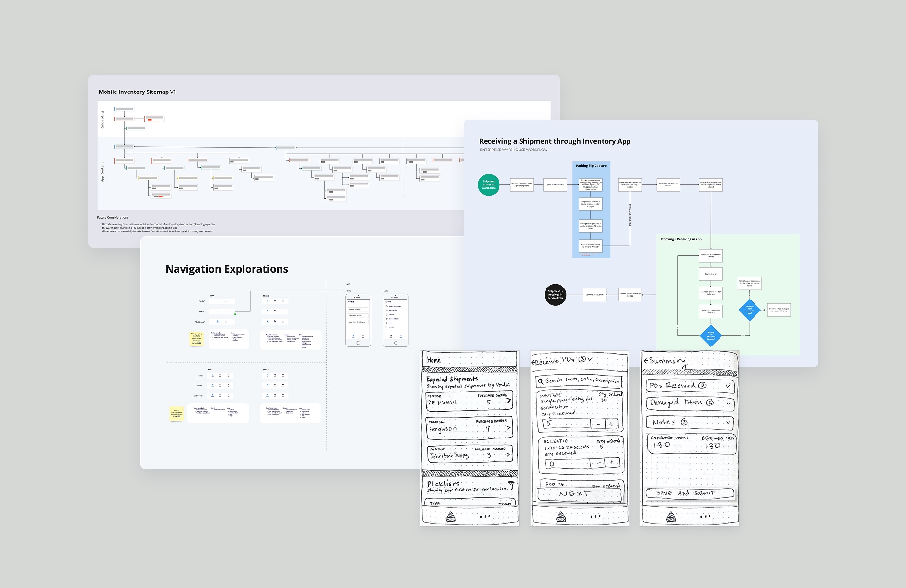The image size is (906, 588).
Task: Increase WNT6SP quantity received with plus
Action: [x=611, y=424]
